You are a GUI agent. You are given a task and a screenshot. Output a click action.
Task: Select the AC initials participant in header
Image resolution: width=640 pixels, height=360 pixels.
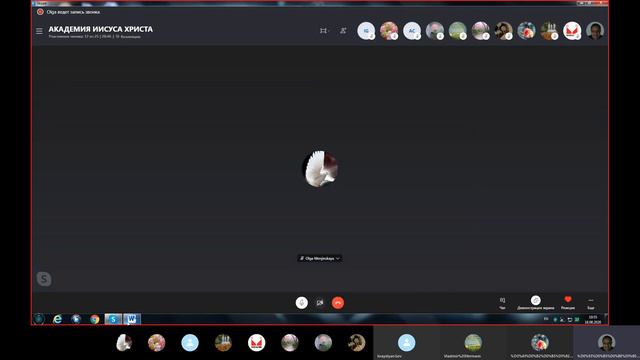tap(412, 31)
